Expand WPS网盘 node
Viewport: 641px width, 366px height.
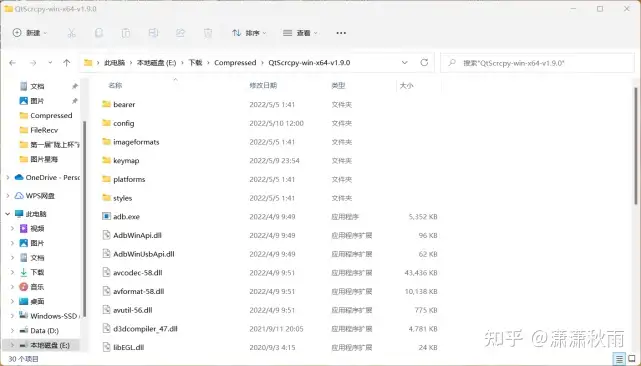pyautogui.click(x=8, y=196)
